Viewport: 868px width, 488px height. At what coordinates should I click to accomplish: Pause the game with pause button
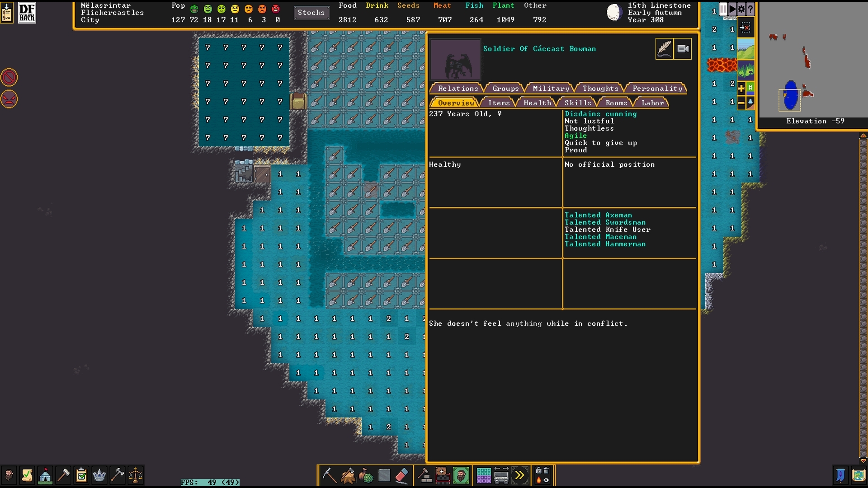pyautogui.click(x=723, y=9)
